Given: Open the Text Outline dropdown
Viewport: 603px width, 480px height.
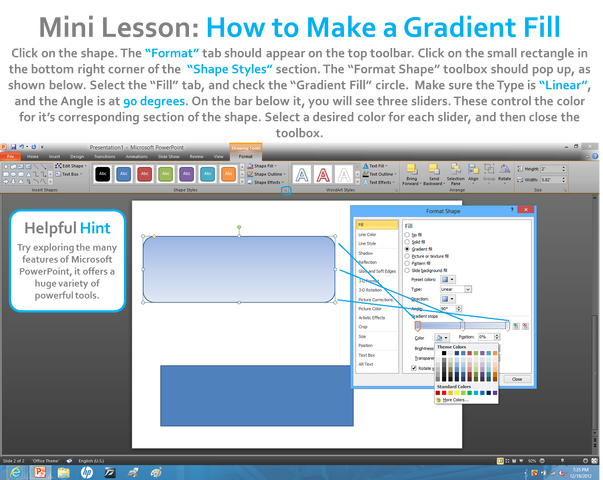Looking at the screenshot, I should pos(380,174).
